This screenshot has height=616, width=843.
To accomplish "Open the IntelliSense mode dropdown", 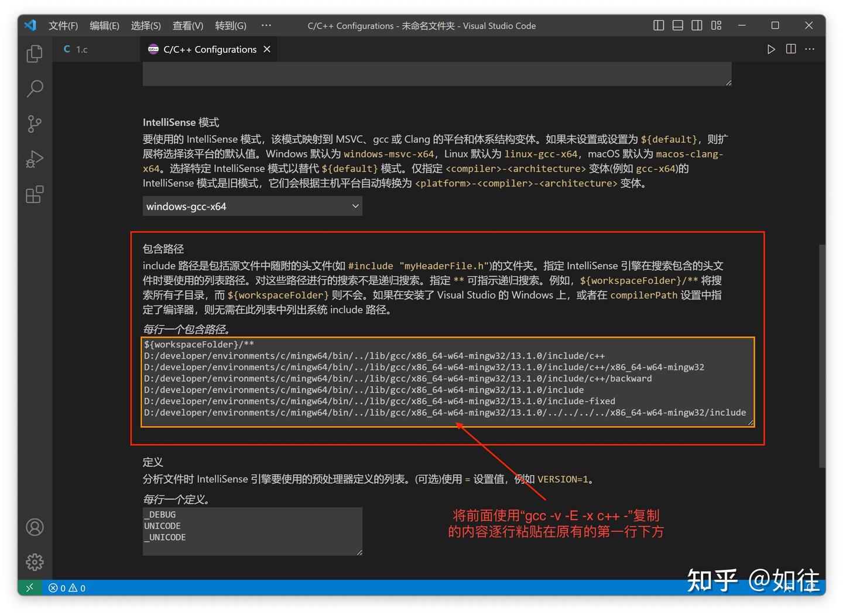I will tap(252, 206).
